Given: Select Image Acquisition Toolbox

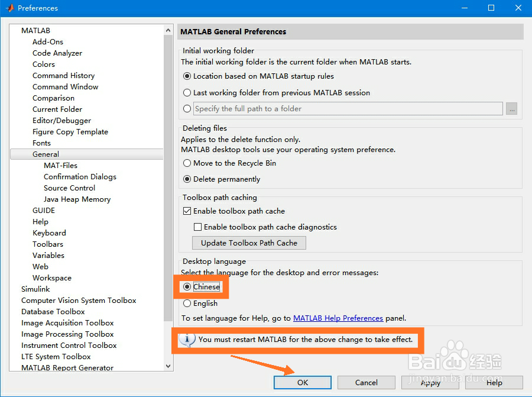Looking at the screenshot, I should coord(67,322).
